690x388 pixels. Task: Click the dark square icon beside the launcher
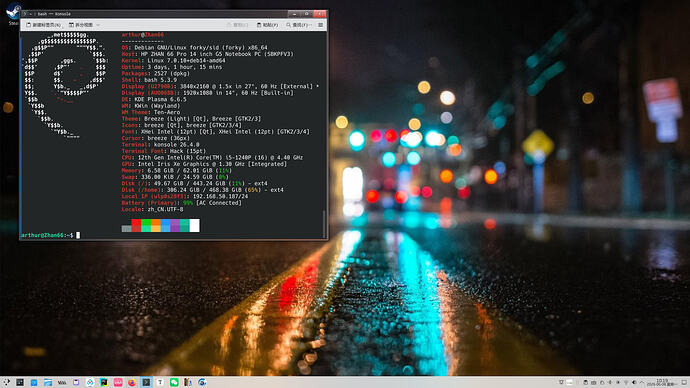point(20,382)
